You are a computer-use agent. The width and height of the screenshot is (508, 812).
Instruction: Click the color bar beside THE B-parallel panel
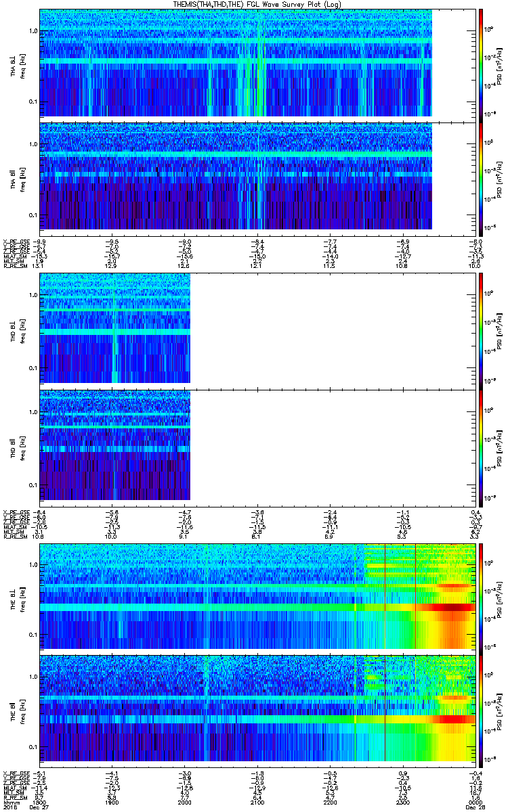coord(481,710)
